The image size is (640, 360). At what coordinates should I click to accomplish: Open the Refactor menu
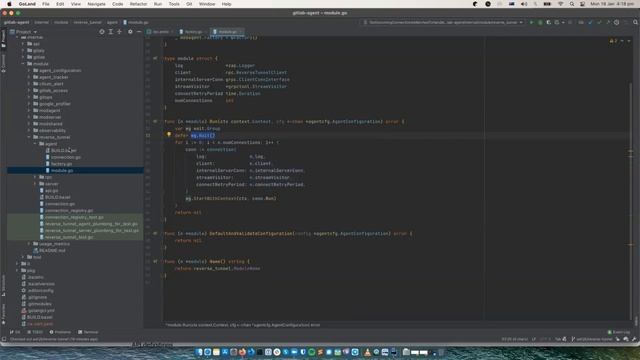point(138,4)
